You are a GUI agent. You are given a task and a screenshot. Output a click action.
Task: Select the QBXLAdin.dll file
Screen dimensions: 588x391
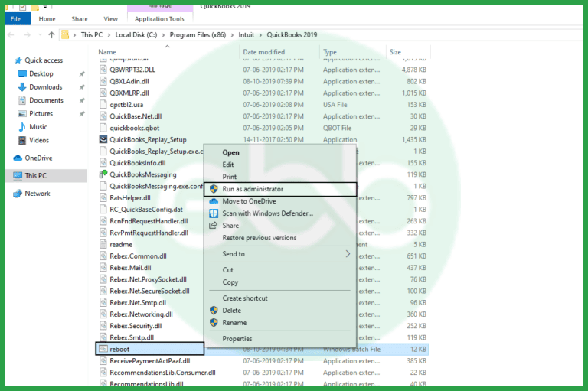point(129,81)
